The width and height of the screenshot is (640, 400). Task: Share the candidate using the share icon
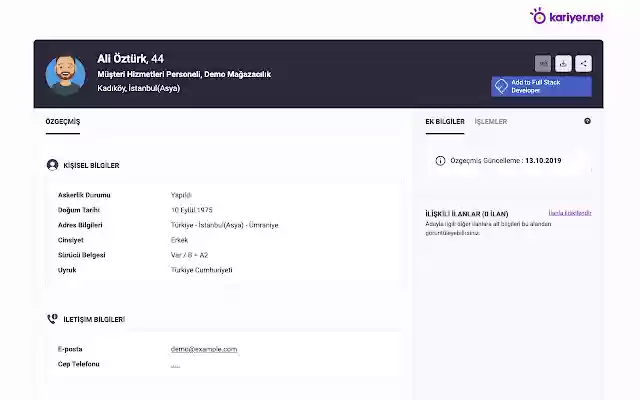click(x=583, y=63)
